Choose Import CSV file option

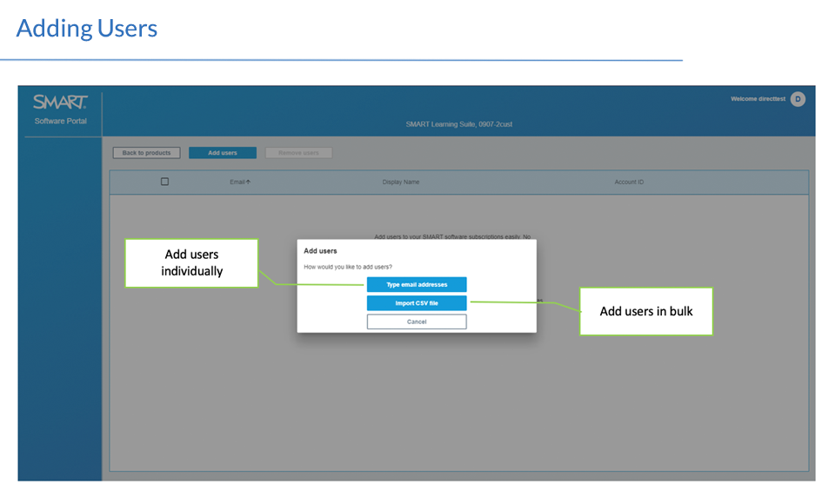click(417, 303)
